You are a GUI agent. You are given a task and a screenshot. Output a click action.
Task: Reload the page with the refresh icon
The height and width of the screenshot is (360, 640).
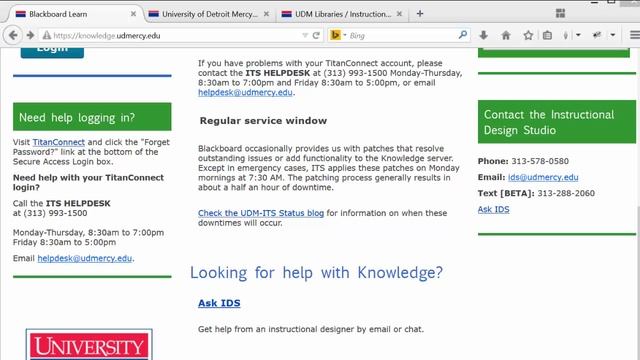pyautogui.click(x=316, y=36)
